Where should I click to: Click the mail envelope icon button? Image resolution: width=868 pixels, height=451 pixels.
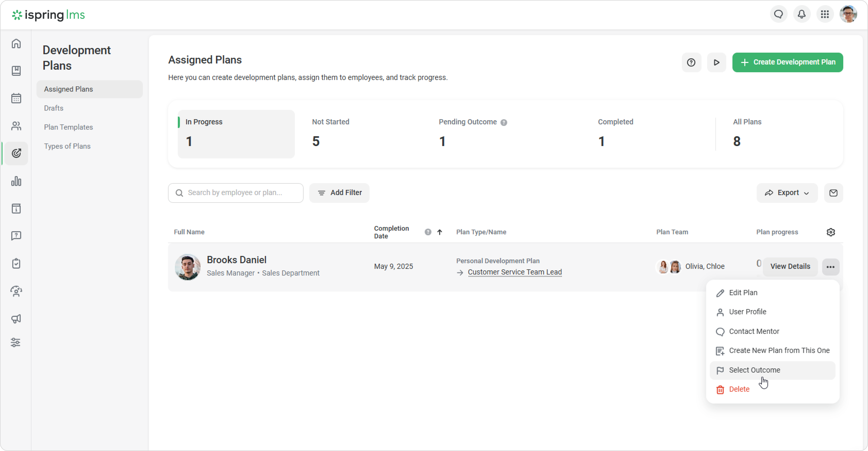point(833,193)
